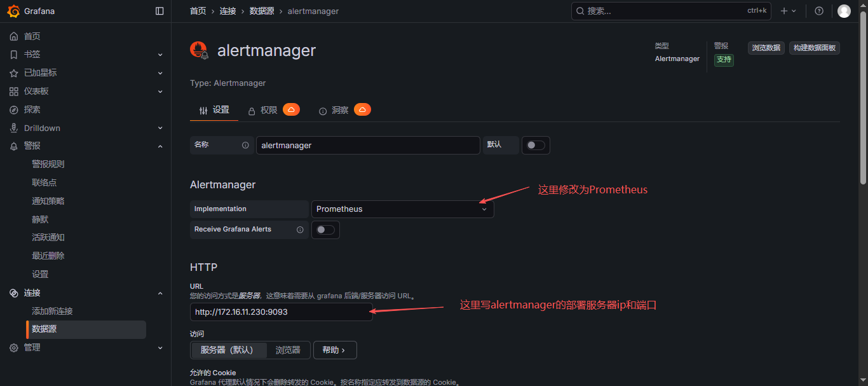Click the cloud badge next to 洞察
The image size is (868, 386).
(362, 109)
